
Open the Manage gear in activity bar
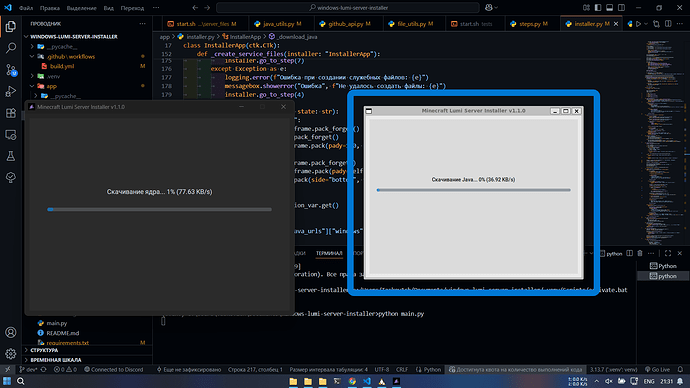tap(11, 354)
